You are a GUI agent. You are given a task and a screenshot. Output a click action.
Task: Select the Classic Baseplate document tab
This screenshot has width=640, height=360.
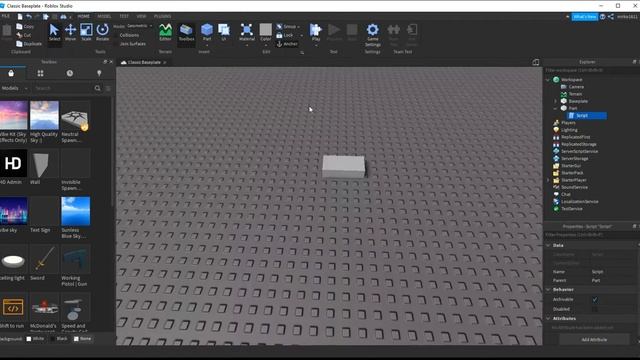(x=143, y=62)
